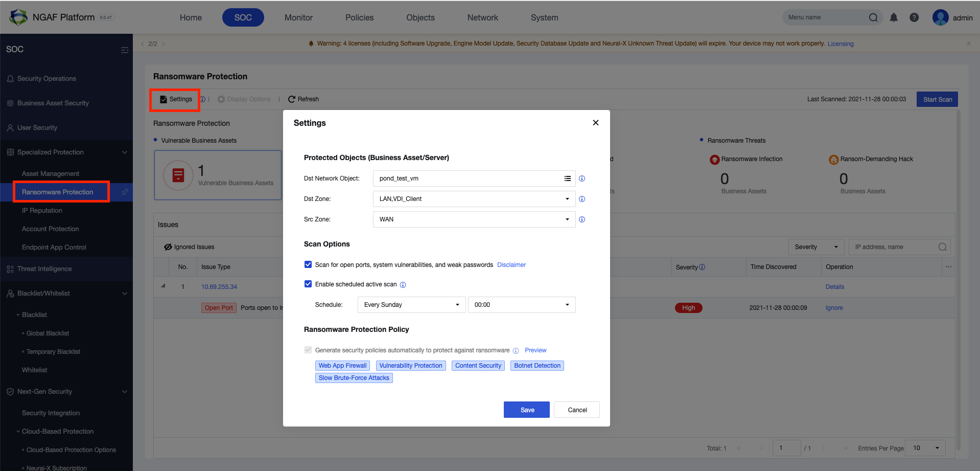This screenshot has width=980, height=471.
Task: Open the Entries Per Page dropdown
Action: 925,448
